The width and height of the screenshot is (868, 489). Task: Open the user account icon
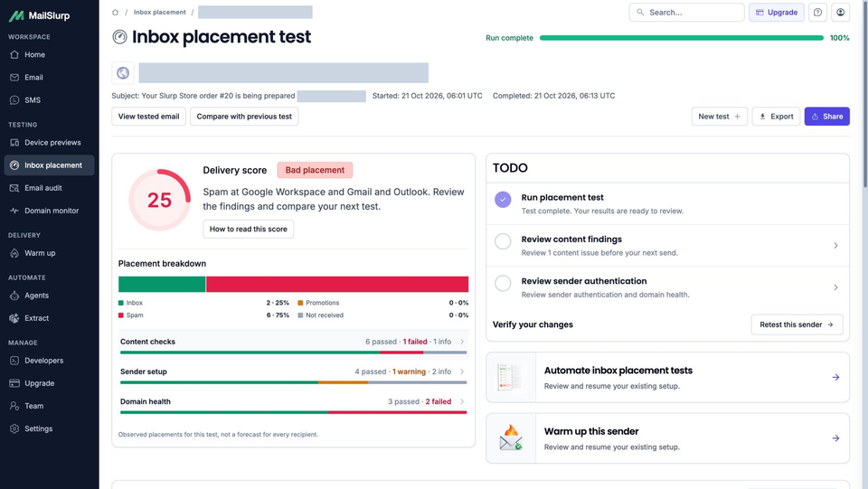coord(840,12)
